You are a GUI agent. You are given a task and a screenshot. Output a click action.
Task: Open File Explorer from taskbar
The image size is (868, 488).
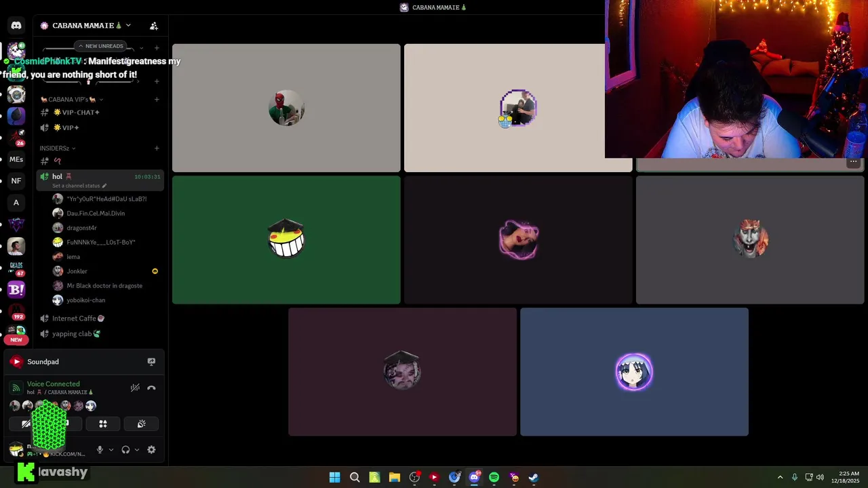pyautogui.click(x=394, y=477)
